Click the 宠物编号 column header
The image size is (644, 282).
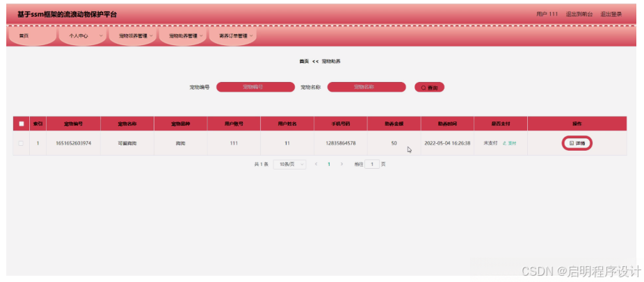point(74,124)
